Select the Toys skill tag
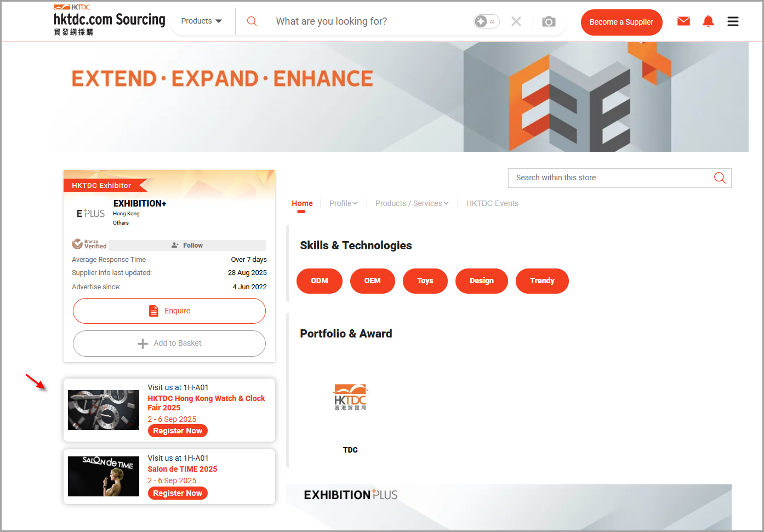The image size is (764, 532). (x=425, y=281)
